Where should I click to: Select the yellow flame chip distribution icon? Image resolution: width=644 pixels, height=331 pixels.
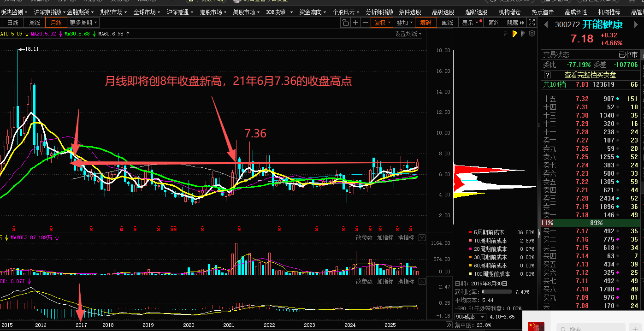[515, 33]
